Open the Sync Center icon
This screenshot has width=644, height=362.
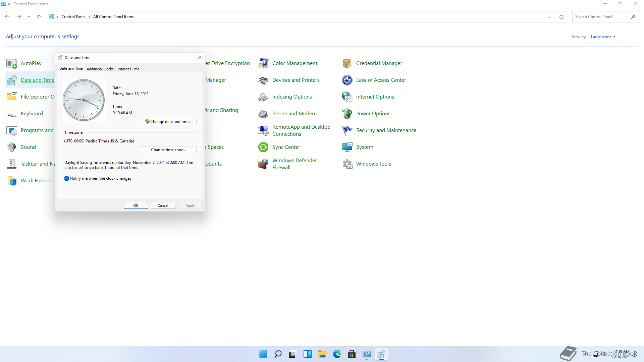(263, 147)
